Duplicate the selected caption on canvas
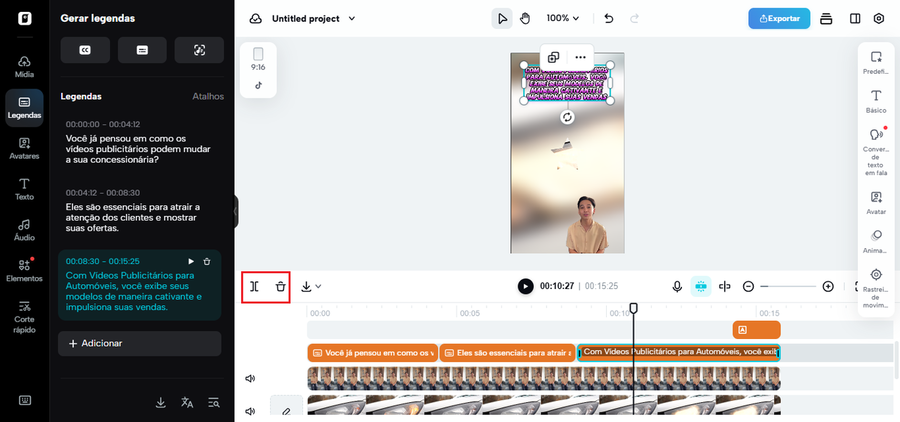 [553, 57]
